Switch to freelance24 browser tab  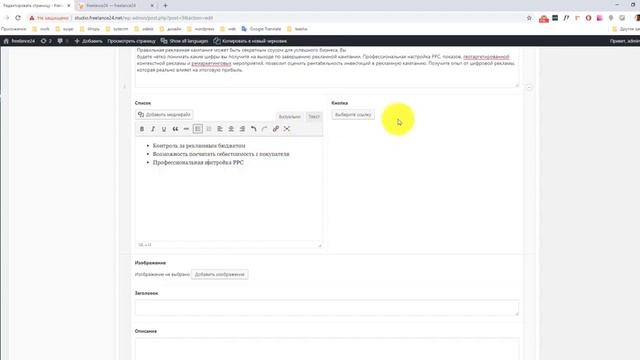pyautogui.click(x=116, y=6)
